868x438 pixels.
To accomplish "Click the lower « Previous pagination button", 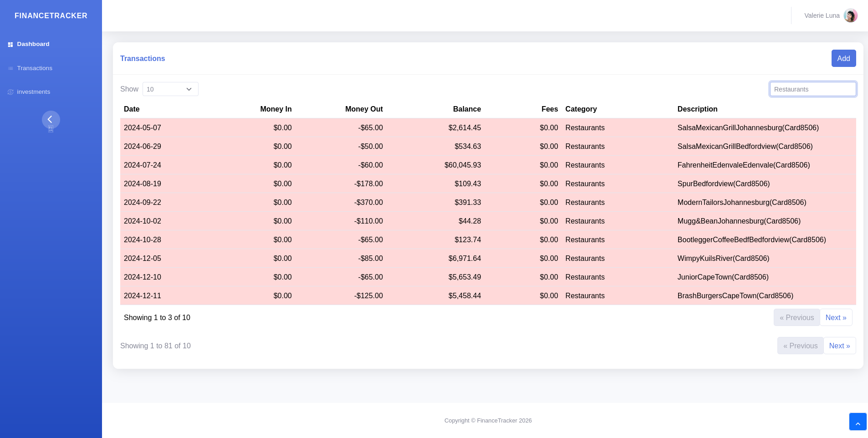I will [800, 346].
